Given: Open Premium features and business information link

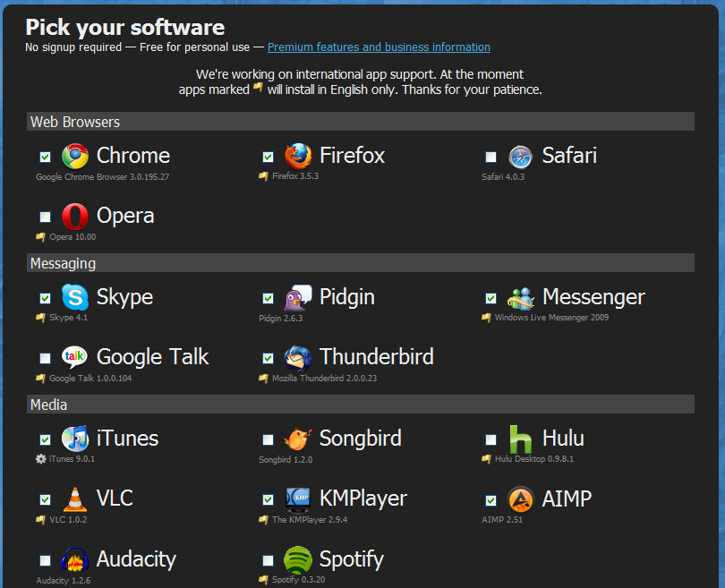Looking at the screenshot, I should (x=379, y=47).
